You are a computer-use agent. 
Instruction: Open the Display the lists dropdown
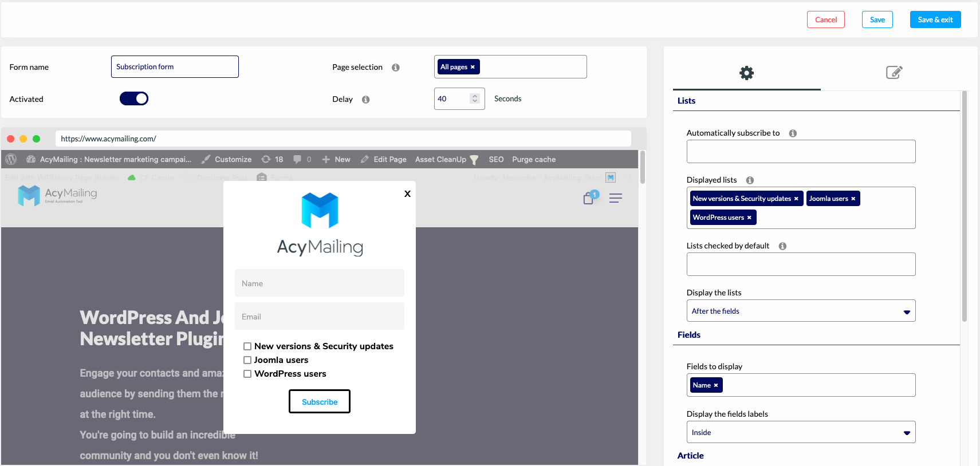[801, 311]
